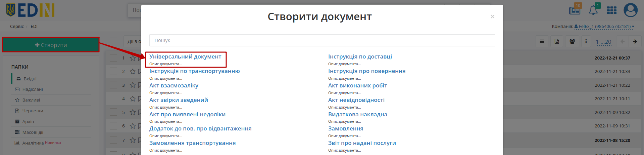This screenshot has height=155, width=644.
Task: Star the document in row 6
Action: [133, 126]
